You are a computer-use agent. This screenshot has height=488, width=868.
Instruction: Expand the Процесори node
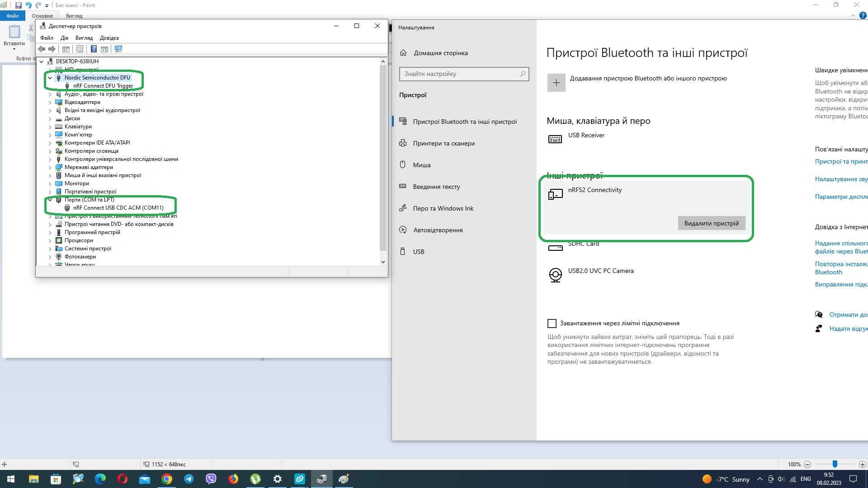coord(50,240)
